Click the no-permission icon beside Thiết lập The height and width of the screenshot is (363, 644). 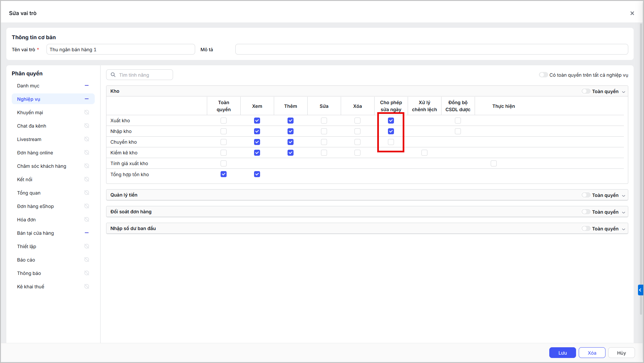[87, 246]
